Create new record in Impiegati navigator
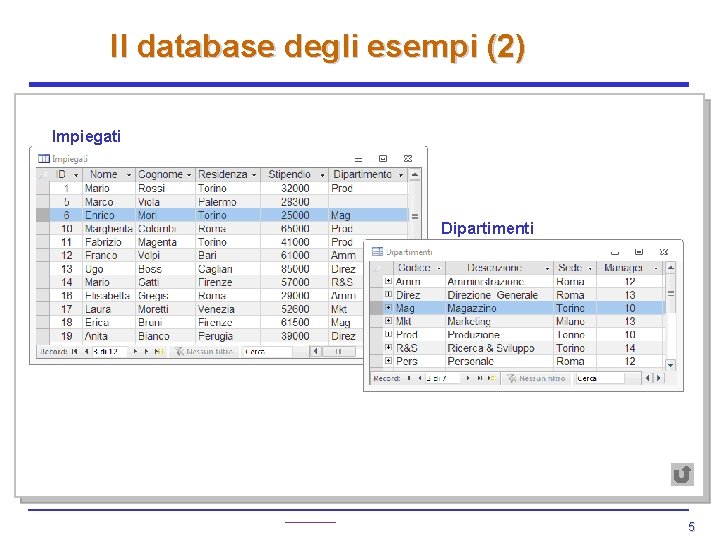The width and height of the screenshot is (720, 540). [x=159, y=352]
